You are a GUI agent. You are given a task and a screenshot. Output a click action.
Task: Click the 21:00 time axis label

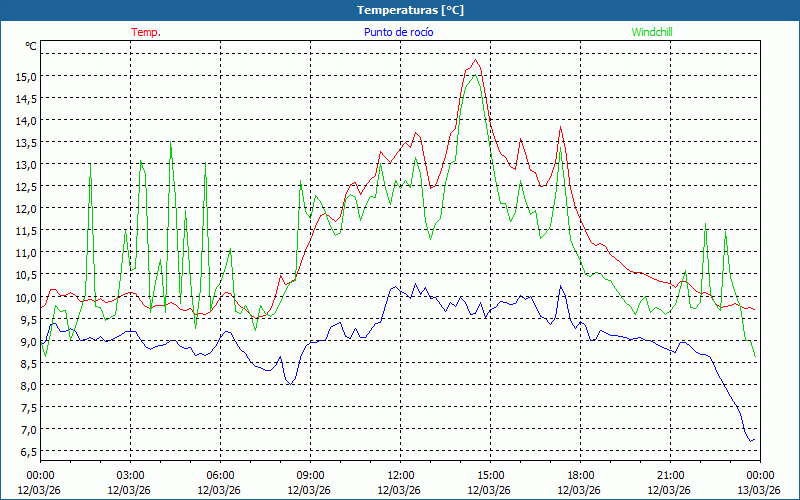coord(670,475)
